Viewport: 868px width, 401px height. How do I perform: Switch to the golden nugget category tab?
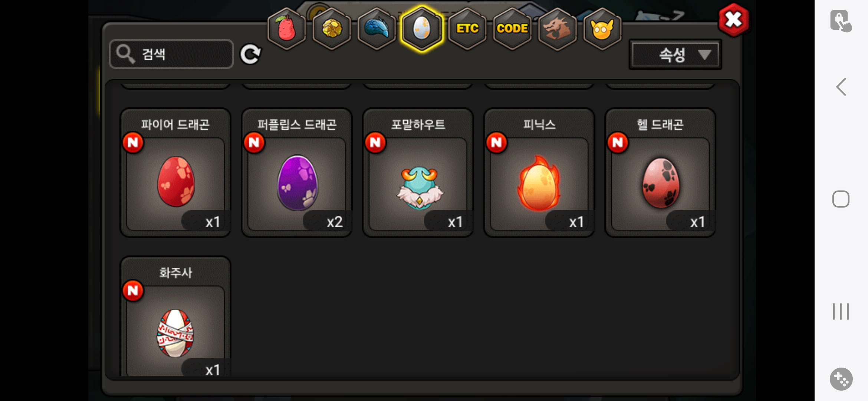point(332,28)
